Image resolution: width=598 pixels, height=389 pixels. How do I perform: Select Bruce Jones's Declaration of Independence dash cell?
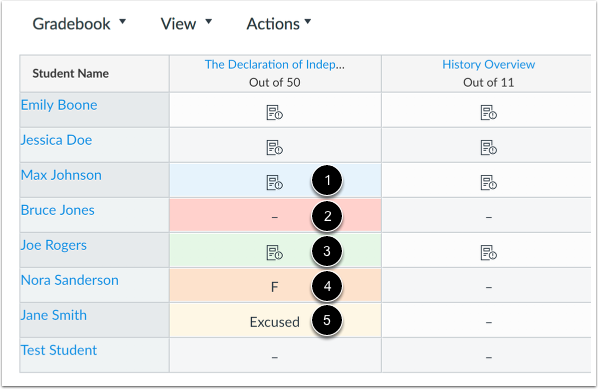coord(275,215)
